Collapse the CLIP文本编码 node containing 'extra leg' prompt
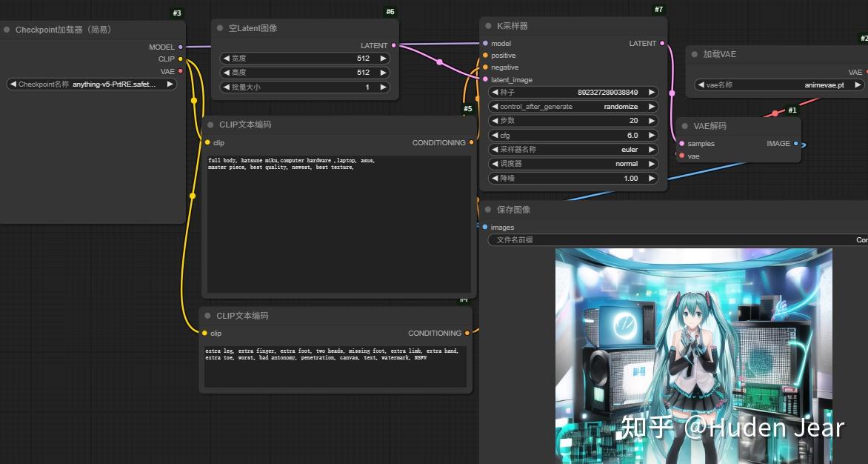868x464 pixels. [207, 316]
